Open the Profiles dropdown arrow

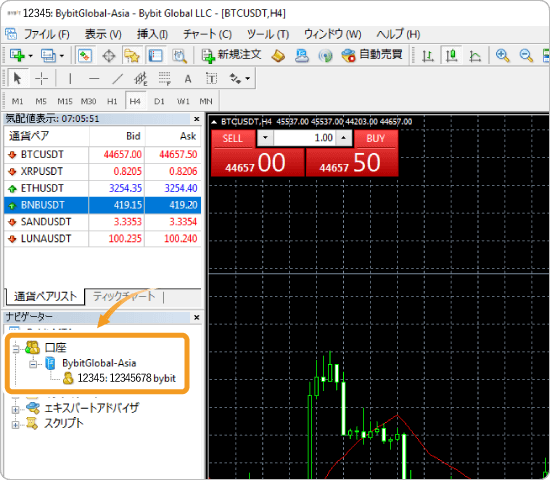62,56
